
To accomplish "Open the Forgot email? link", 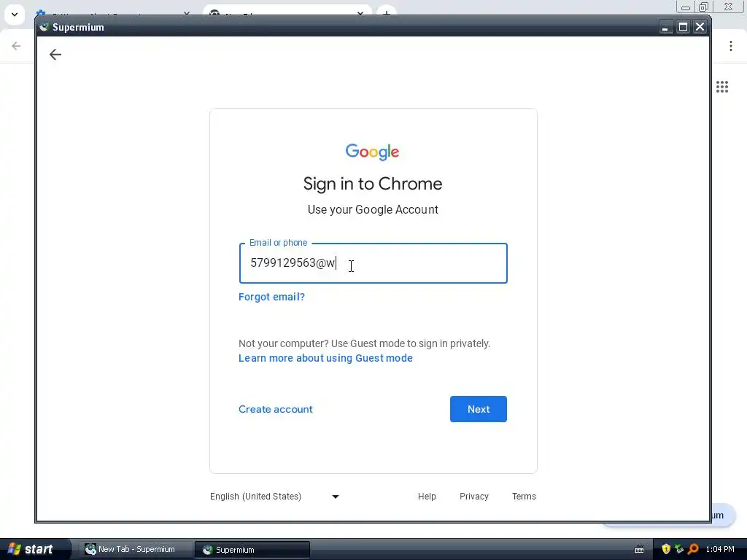I will 271,297.
